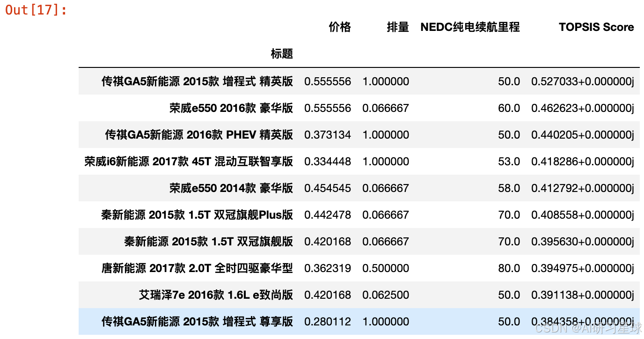Select row 荣威e550 2014款 豪华版

[359, 188]
